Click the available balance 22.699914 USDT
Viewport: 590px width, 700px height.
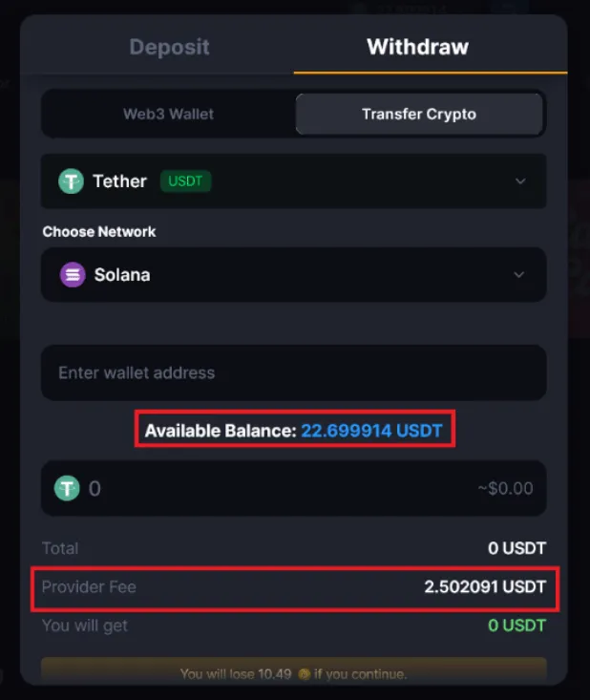tap(371, 431)
